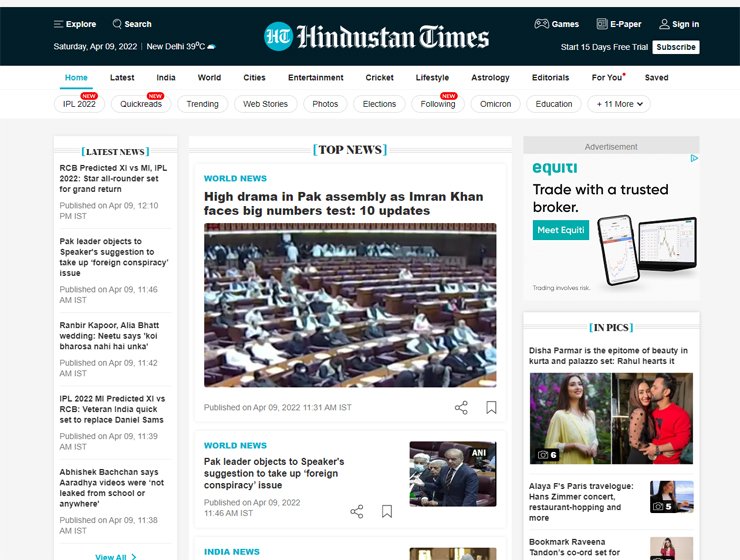Click the Omicron pill

tap(496, 104)
